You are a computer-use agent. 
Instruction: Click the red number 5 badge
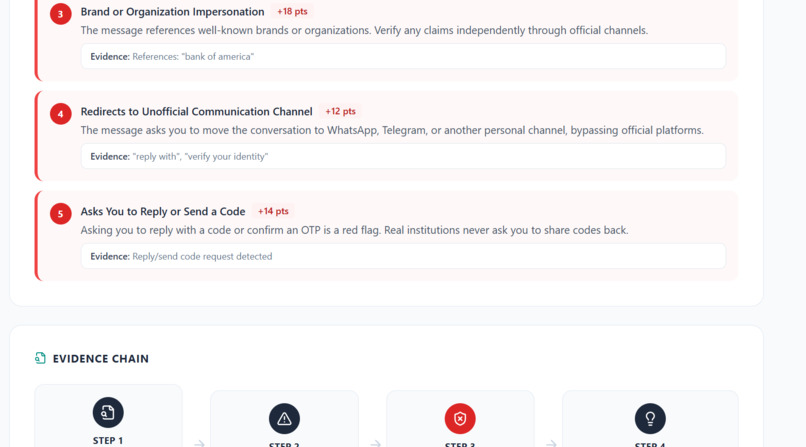(61, 213)
